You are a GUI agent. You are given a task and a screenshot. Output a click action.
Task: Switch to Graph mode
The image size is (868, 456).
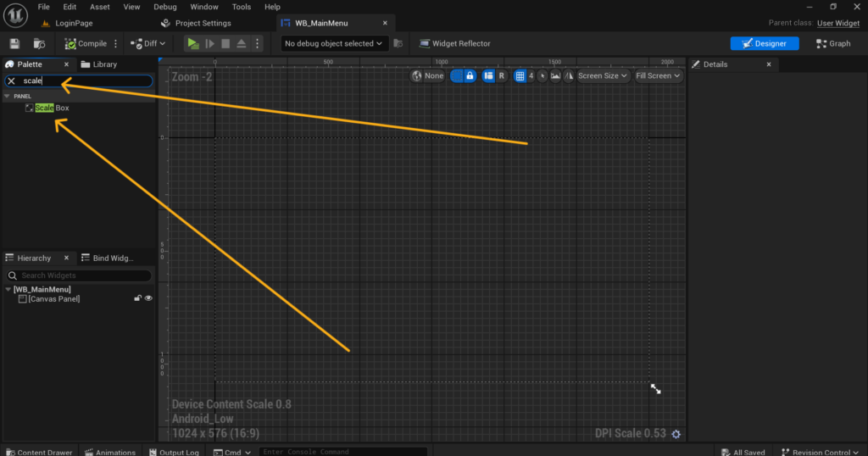point(833,43)
